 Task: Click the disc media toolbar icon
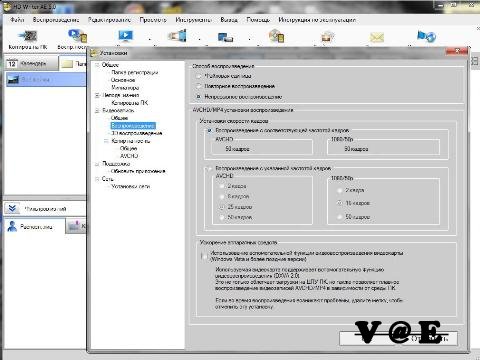pos(276,36)
